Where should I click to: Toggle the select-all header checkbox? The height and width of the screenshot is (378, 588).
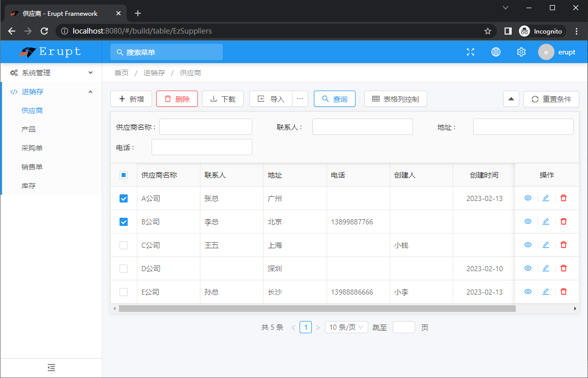coord(124,175)
